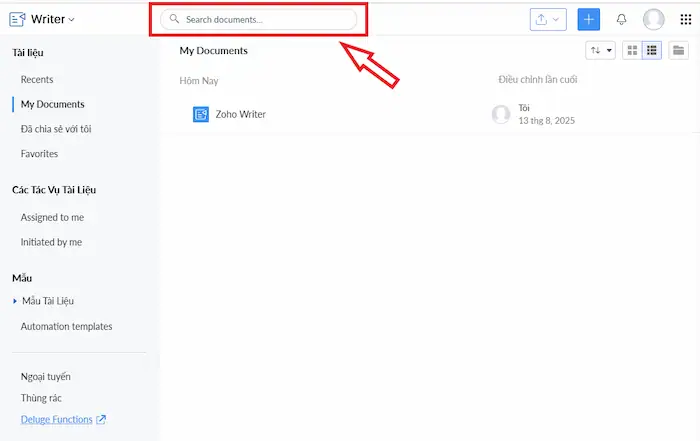Switch to grid view
Screen dimensions: 700x441
(x=632, y=51)
